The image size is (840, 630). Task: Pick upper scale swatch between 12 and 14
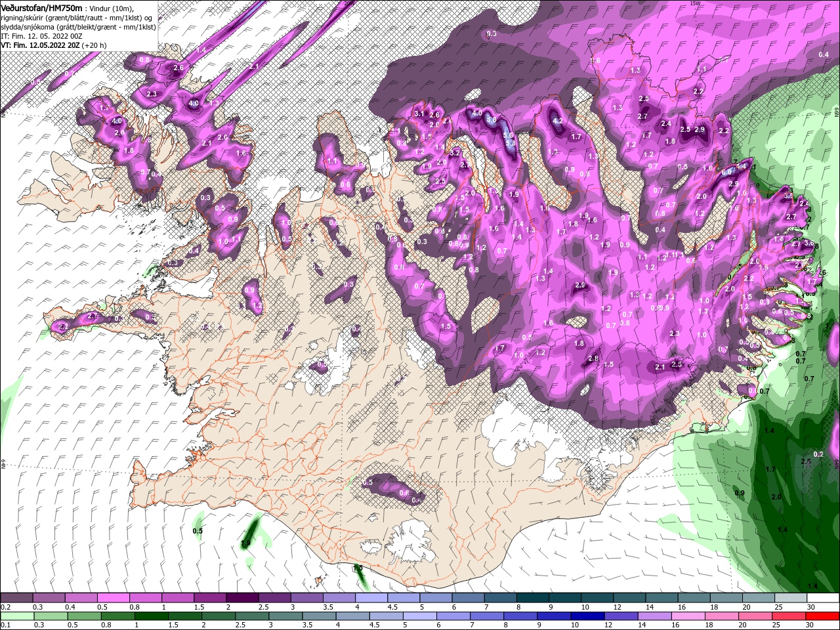629,598
